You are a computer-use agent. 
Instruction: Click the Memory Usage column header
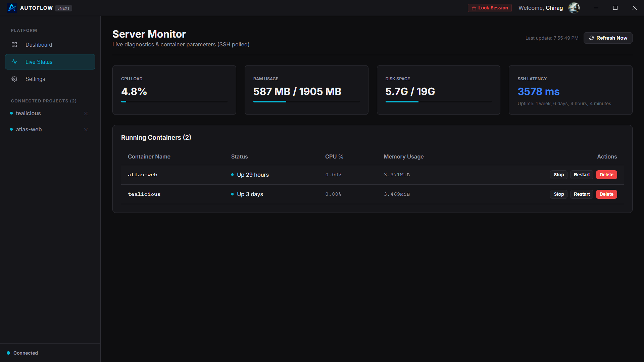click(403, 156)
